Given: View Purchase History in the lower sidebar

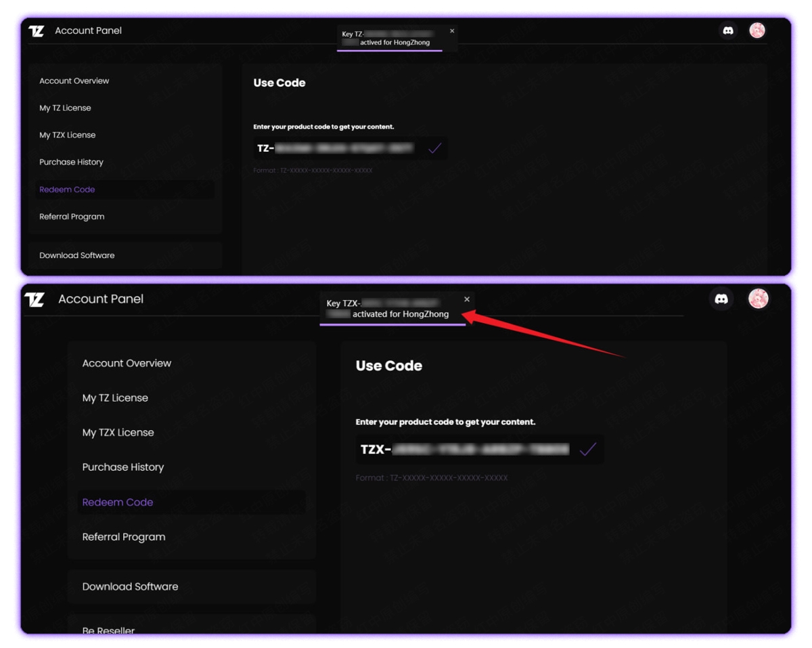Looking at the screenshot, I should 123,467.
